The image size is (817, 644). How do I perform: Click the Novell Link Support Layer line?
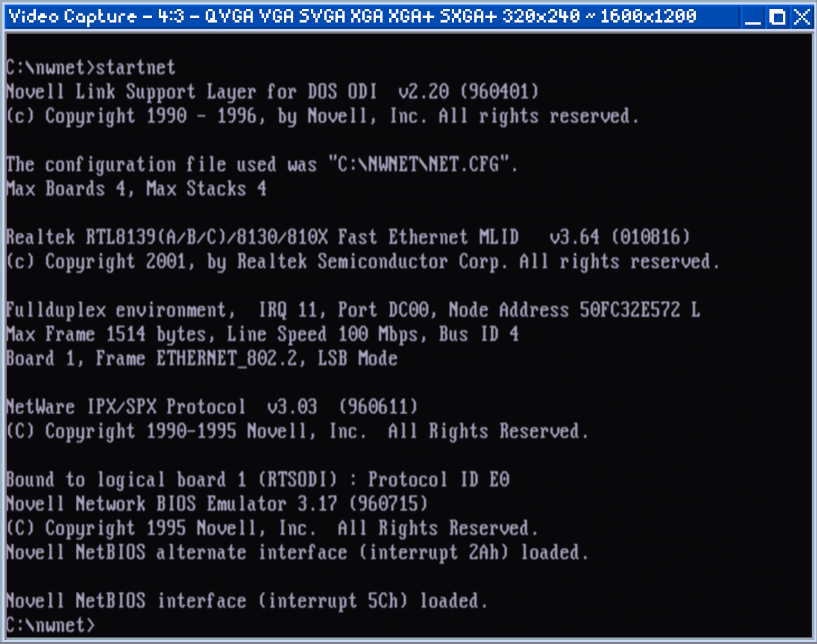click(272, 92)
